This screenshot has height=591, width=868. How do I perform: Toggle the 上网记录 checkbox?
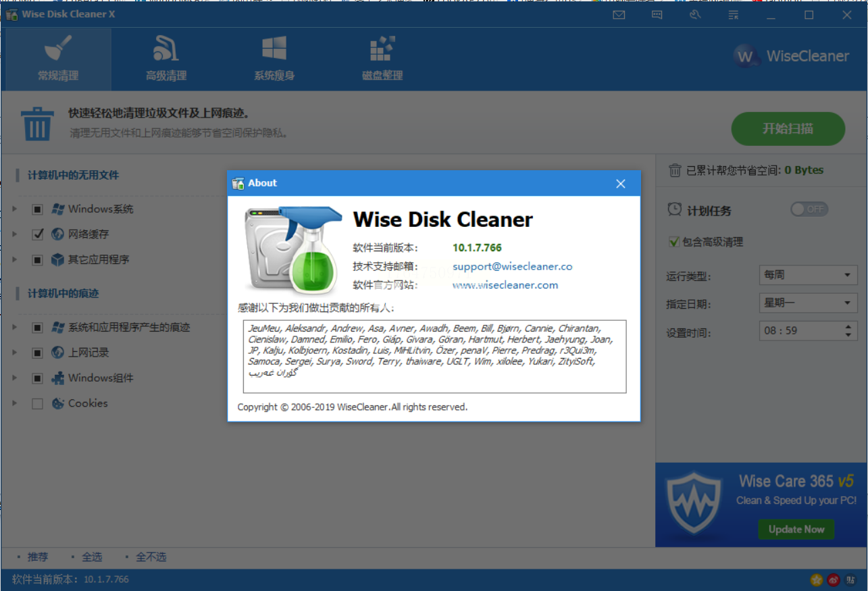pos(37,353)
